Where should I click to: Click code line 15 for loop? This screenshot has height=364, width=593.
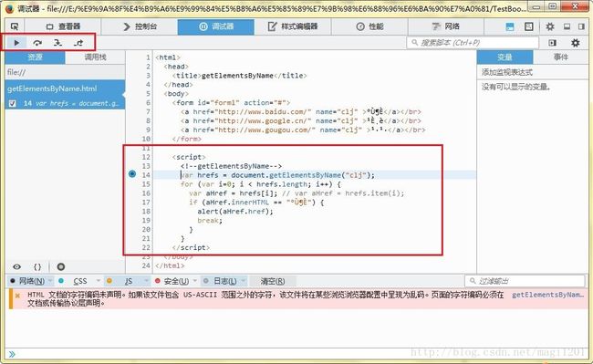[261, 184]
